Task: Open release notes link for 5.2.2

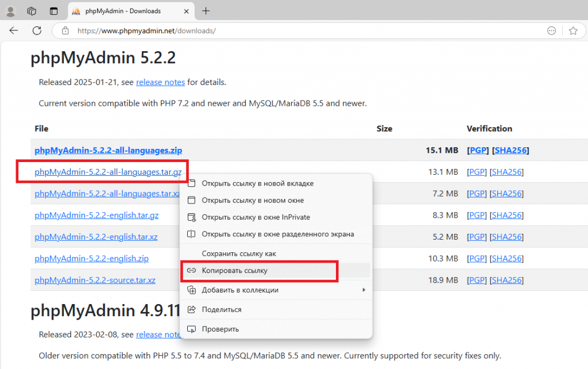Action: tap(161, 82)
